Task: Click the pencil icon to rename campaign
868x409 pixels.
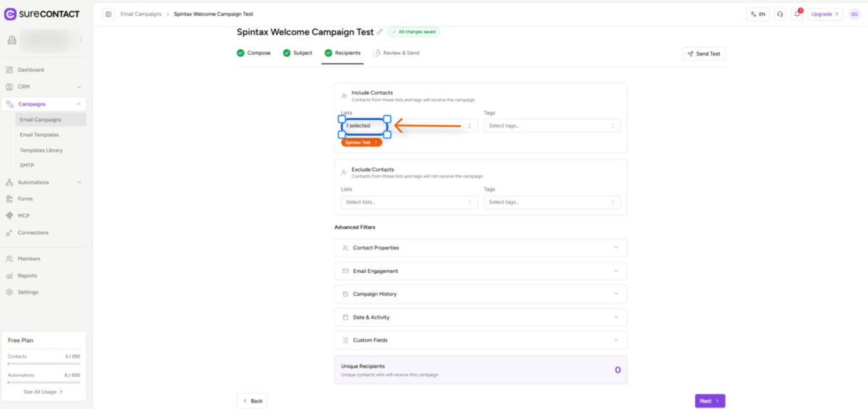Action: (380, 32)
